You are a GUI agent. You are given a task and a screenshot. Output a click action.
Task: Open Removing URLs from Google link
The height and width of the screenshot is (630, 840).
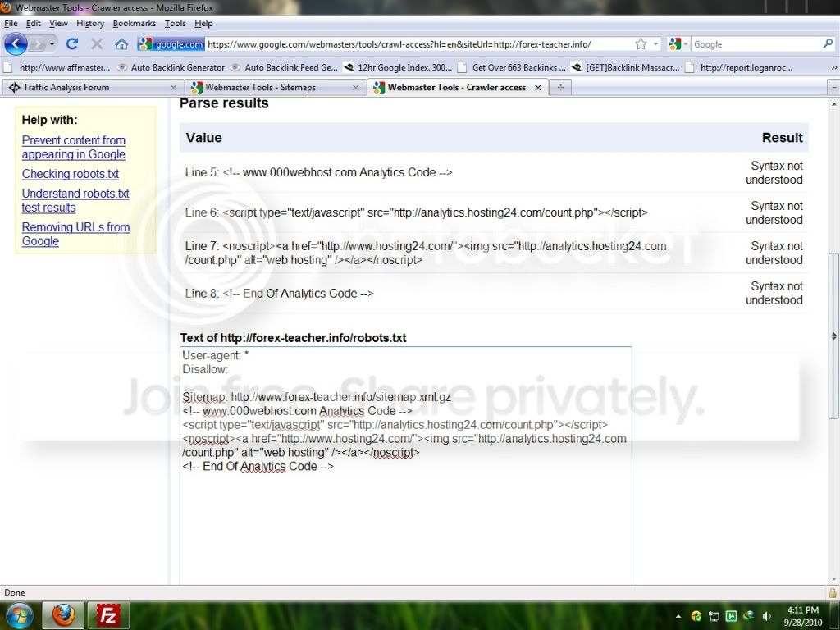pos(75,234)
